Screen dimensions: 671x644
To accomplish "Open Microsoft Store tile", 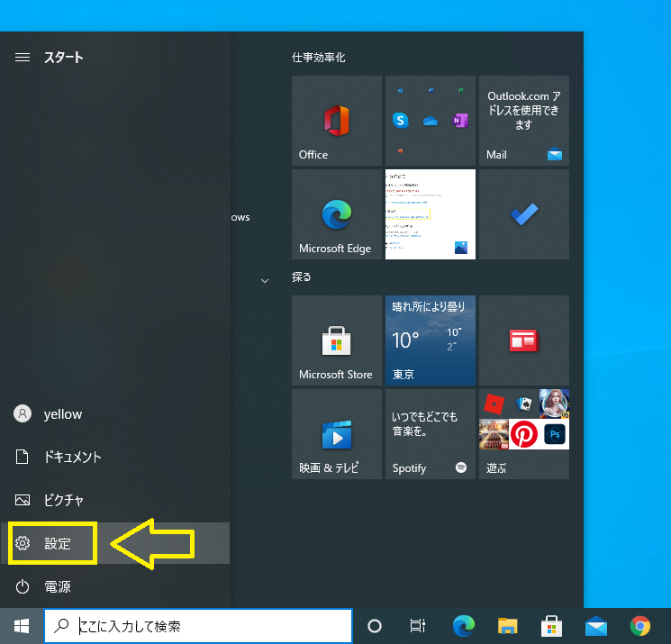I will 336,340.
